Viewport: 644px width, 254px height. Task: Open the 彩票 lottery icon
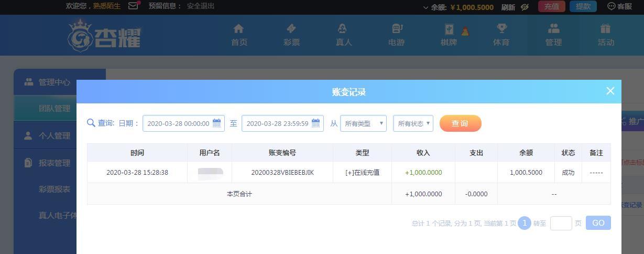[x=291, y=28]
